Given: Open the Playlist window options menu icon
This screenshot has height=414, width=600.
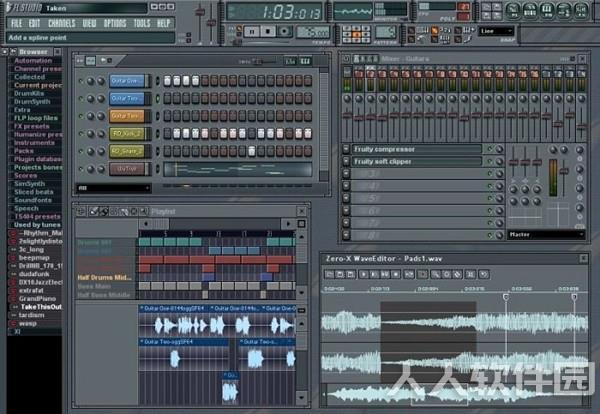Looking at the screenshot, I should point(81,211).
